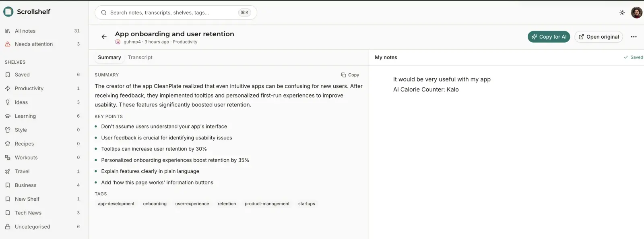Click the Productivity category label under title
The height and width of the screenshot is (239, 644).
coord(185,42)
